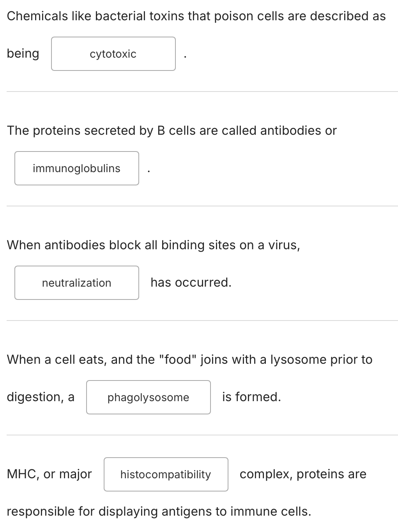Click the phrase "complex, proteins are"
The image size is (398, 532).
(x=303, y=474)
